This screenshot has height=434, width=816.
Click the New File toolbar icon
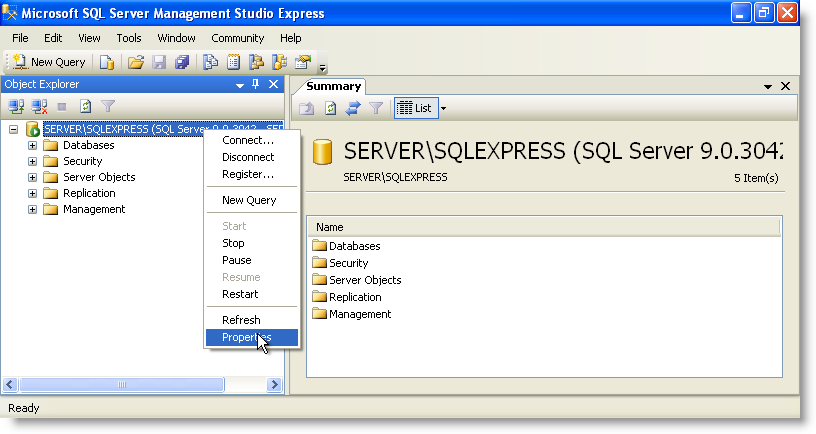click(107, 62)
